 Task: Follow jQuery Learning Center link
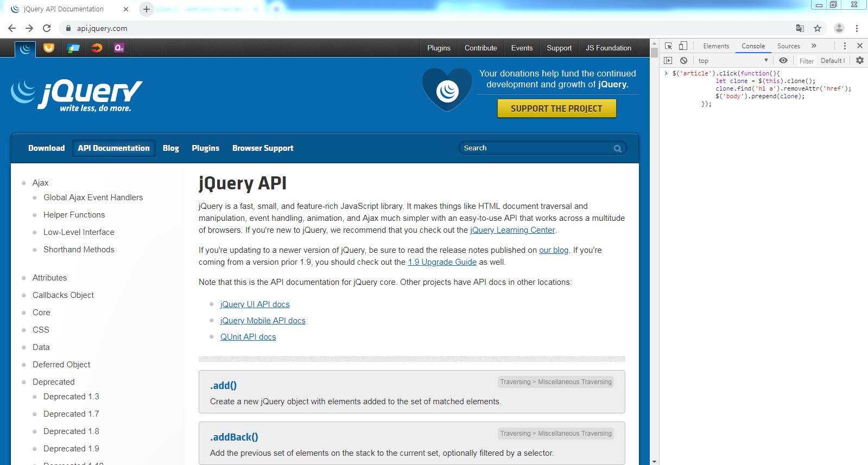click(x=512, y=230)
